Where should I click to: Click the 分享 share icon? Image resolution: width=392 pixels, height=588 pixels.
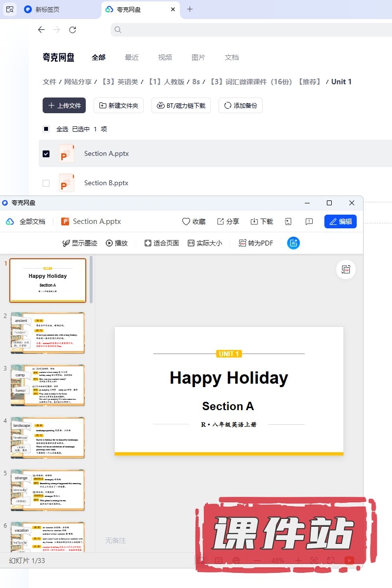tap(220, 221)
